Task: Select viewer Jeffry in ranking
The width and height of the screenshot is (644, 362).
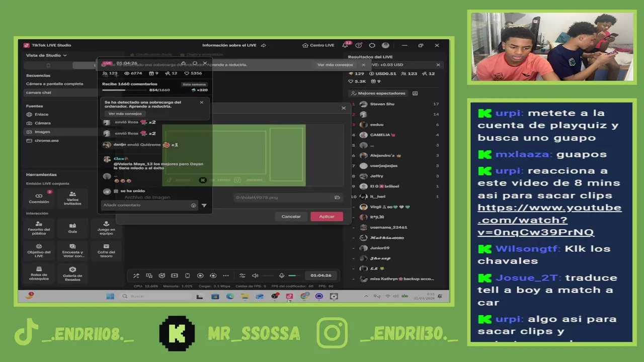Action: point(395,176)
